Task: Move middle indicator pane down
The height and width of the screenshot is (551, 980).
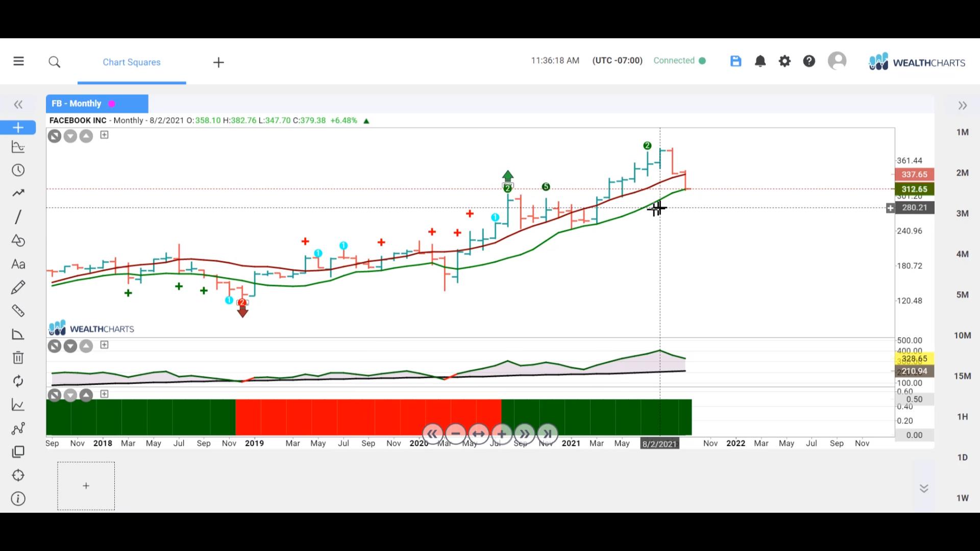Action: tap(70, 347)
